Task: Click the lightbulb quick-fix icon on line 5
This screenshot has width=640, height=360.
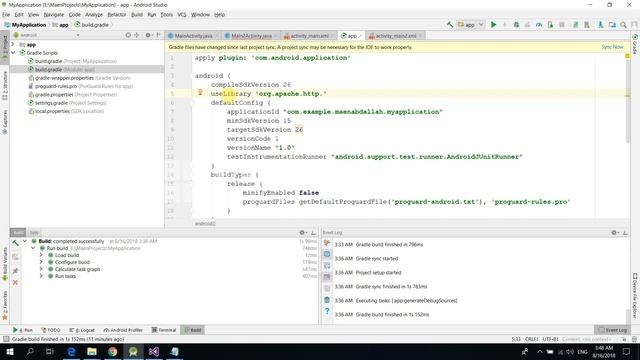Action: [x=200, y=93]
